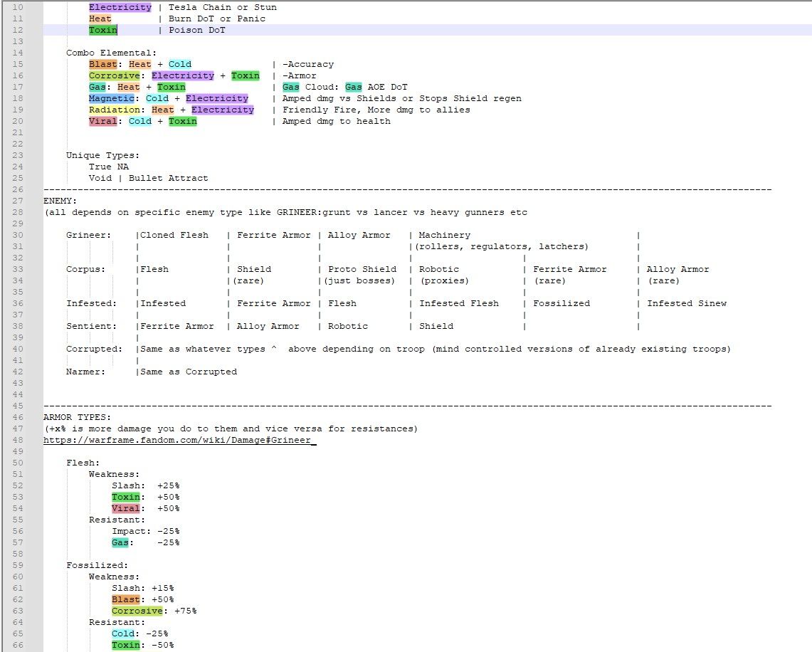This screenshot has width=812, height=652.
Task: Open the warframe.fandom.com Damage wiki link
Action: pyautogui.click(x=178, y=440)
